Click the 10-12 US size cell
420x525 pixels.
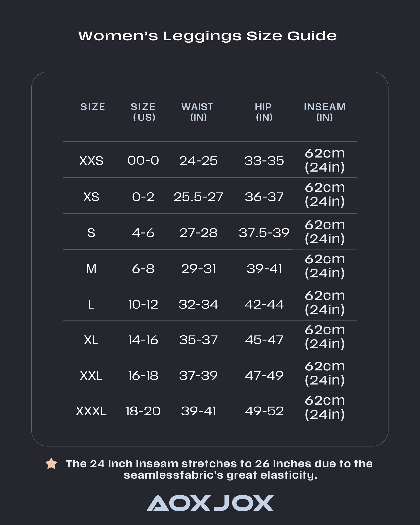(x=143, y=304)
